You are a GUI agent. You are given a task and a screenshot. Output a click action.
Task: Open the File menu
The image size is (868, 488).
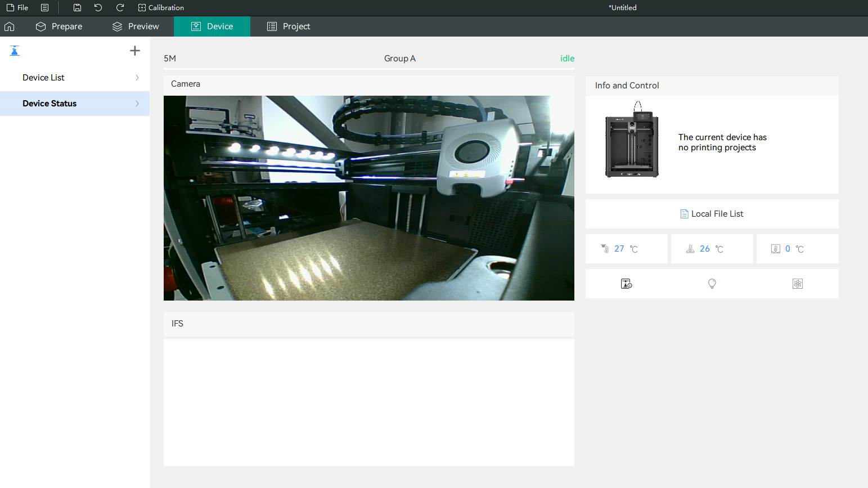click(17, 8)
